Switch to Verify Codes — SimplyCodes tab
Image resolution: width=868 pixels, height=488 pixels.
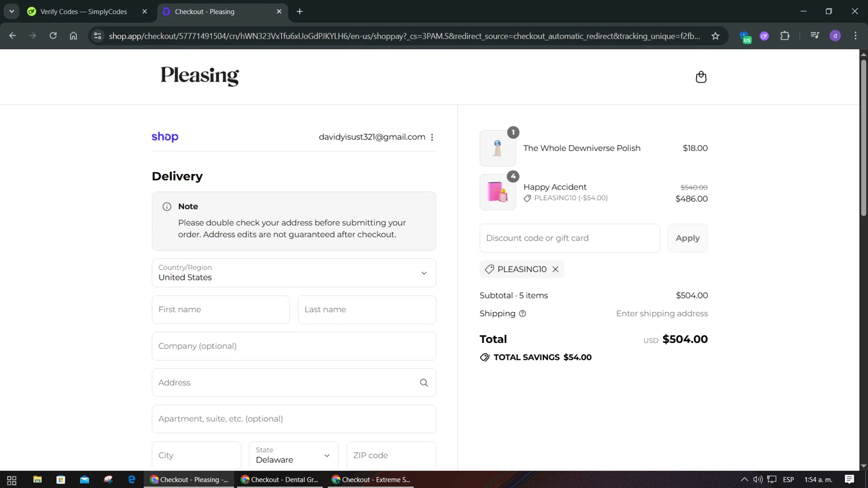(x=84, y=12)
